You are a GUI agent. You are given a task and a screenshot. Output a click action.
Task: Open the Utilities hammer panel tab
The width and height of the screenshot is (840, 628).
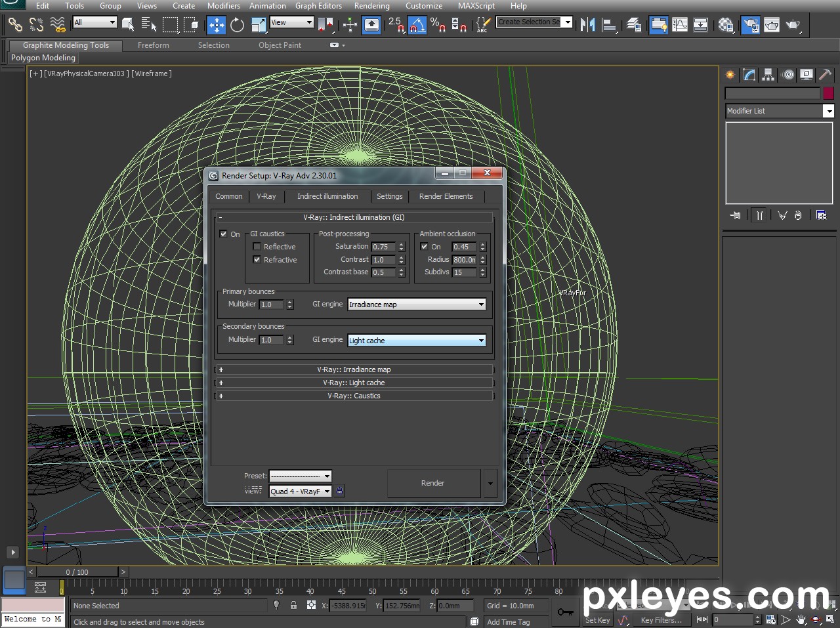[x=825, y=75]
